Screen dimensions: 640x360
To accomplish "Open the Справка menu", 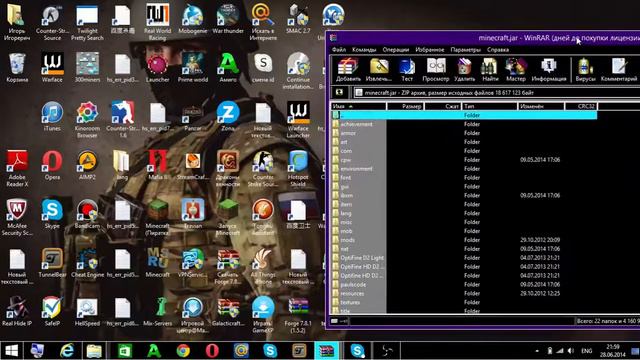I will (x=498, y=49).
